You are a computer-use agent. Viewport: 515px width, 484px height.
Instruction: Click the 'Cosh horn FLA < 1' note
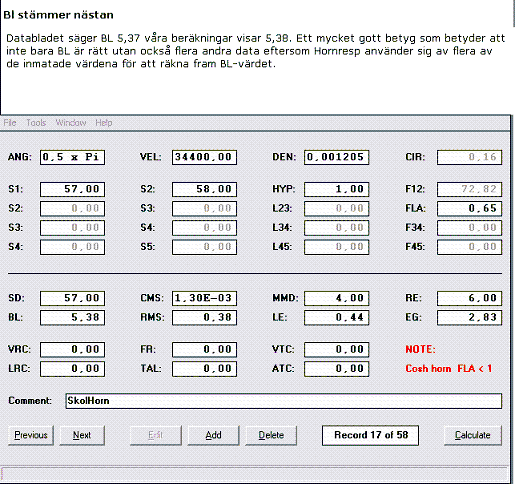click(449, 369)
